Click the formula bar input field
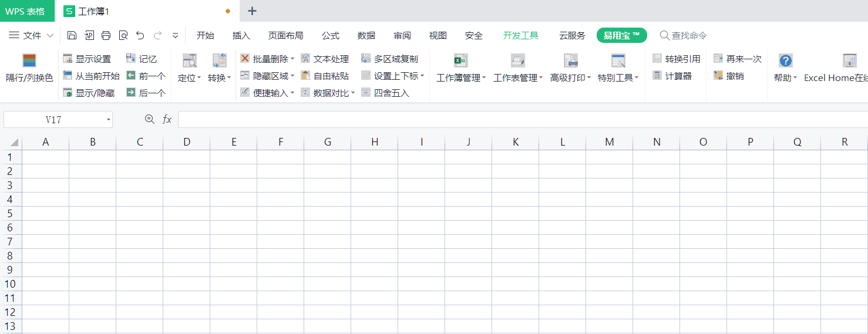This screenshot has height=334, width=868. point(517,120)
